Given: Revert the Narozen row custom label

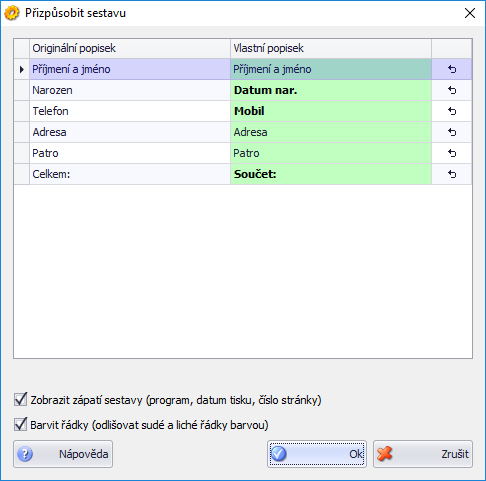Looking at the screenshot, I should 452,90.
